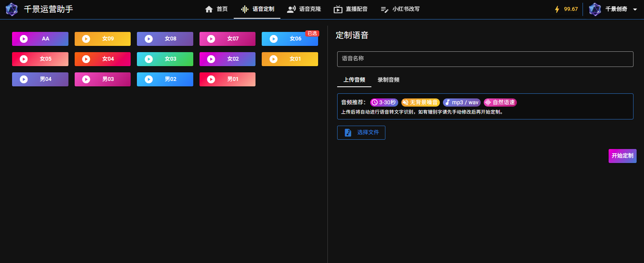Click the 99.67 credits balance
Image resolution: width=644 pixels, height=263 pixels.
(x=571, y=9)
